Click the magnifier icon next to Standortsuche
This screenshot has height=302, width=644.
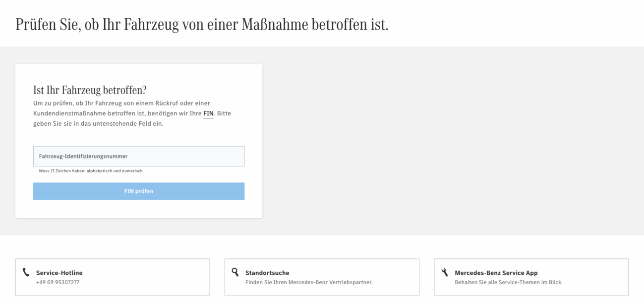235,272
